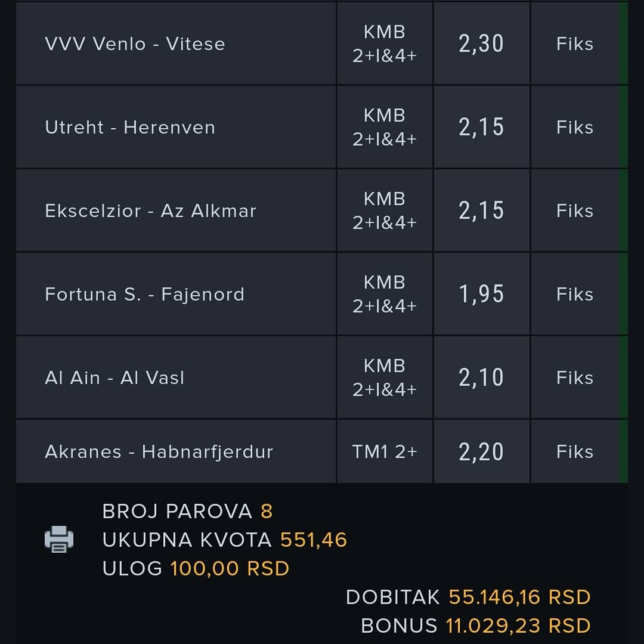Click the ULOG 100,00 RSD stake
This screenshot has height=644, width=644.
click(230, 568)
